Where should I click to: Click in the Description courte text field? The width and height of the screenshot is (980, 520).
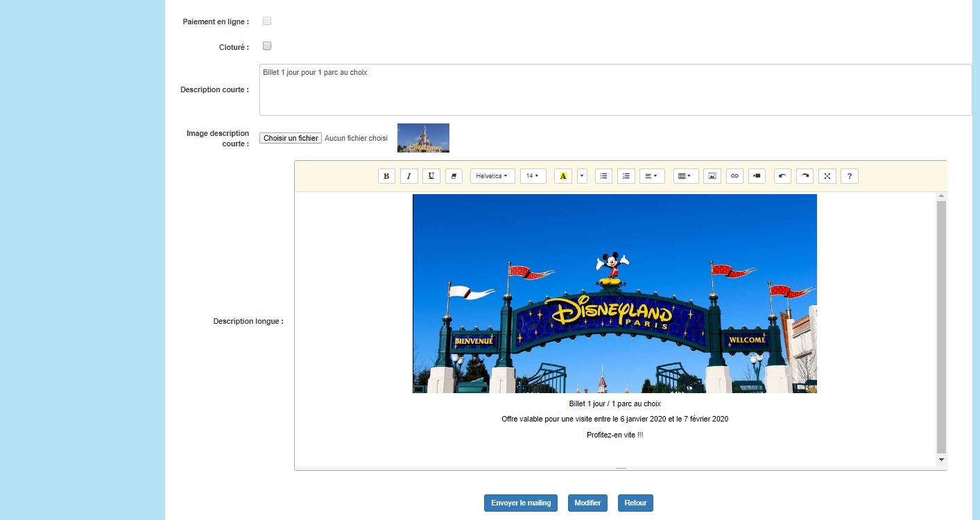615,90
